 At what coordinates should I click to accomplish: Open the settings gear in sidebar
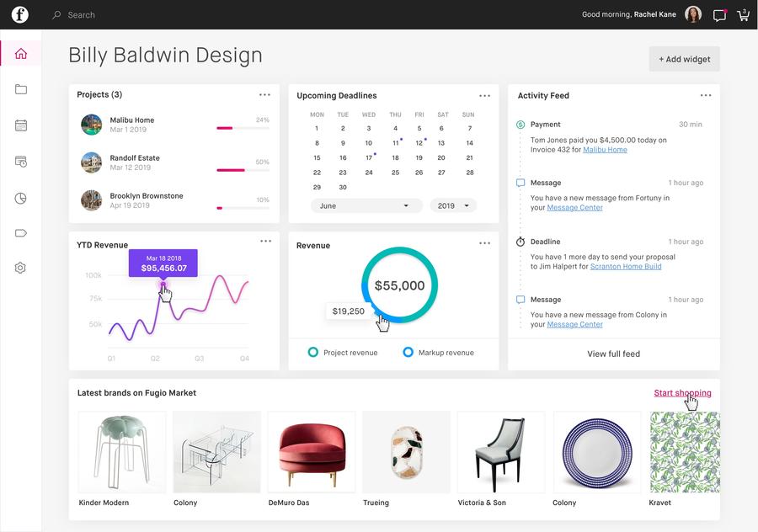coord(21,268)
